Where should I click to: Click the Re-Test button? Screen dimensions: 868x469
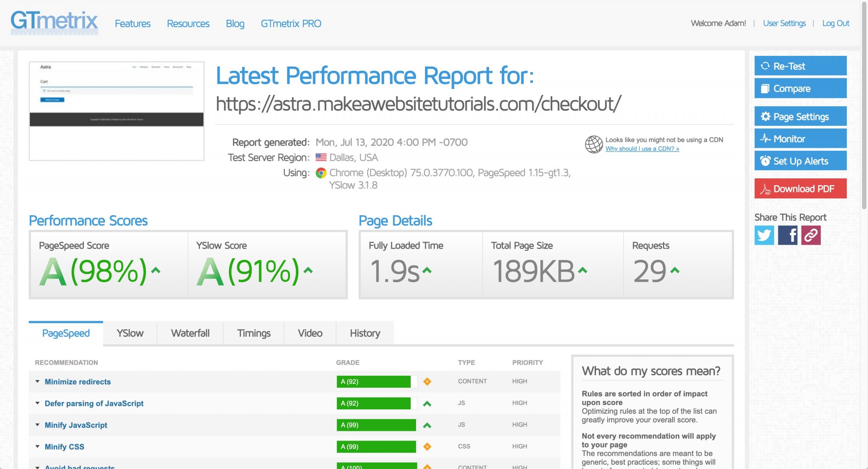pyautogui.click(x=800, y=66)
